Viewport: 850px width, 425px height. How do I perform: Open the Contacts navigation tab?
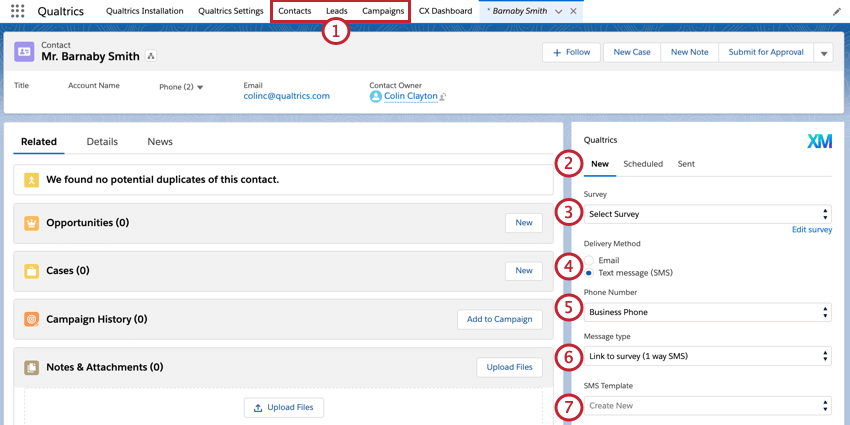click(294, 11)
